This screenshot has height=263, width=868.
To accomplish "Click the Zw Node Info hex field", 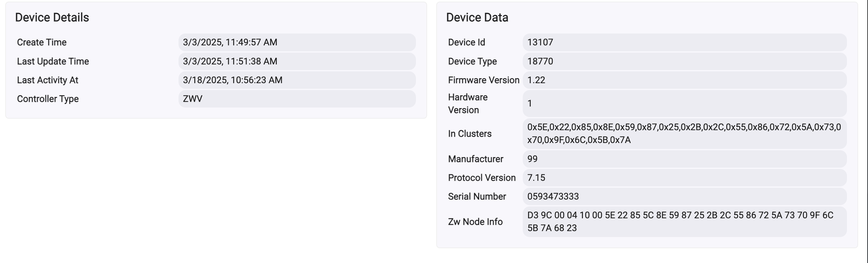I will tap(685, 222).
